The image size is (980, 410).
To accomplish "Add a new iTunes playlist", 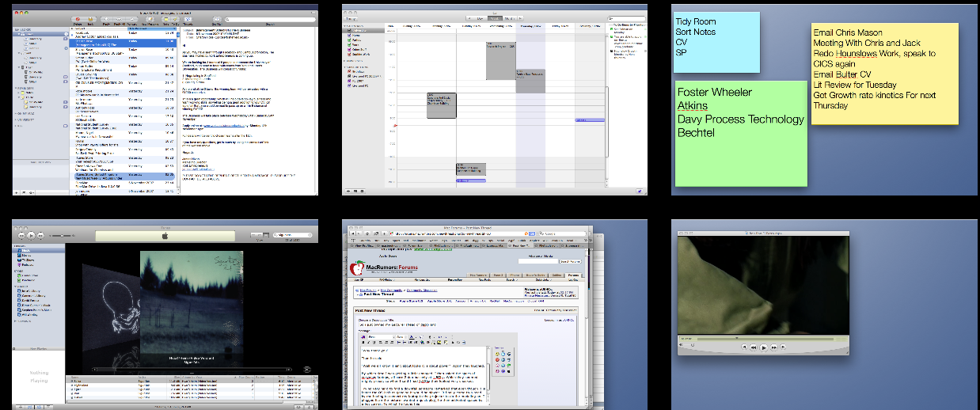I will (x=20, y=407).
